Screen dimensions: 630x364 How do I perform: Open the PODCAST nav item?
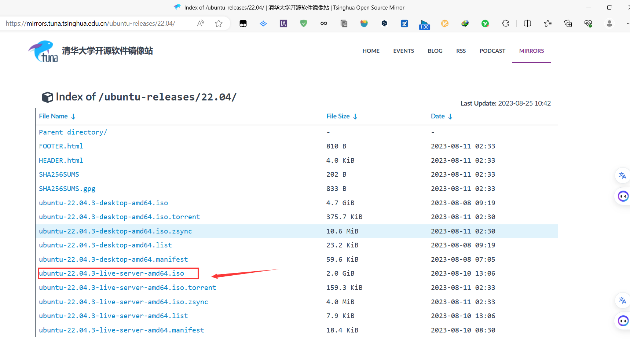[492, 51]
